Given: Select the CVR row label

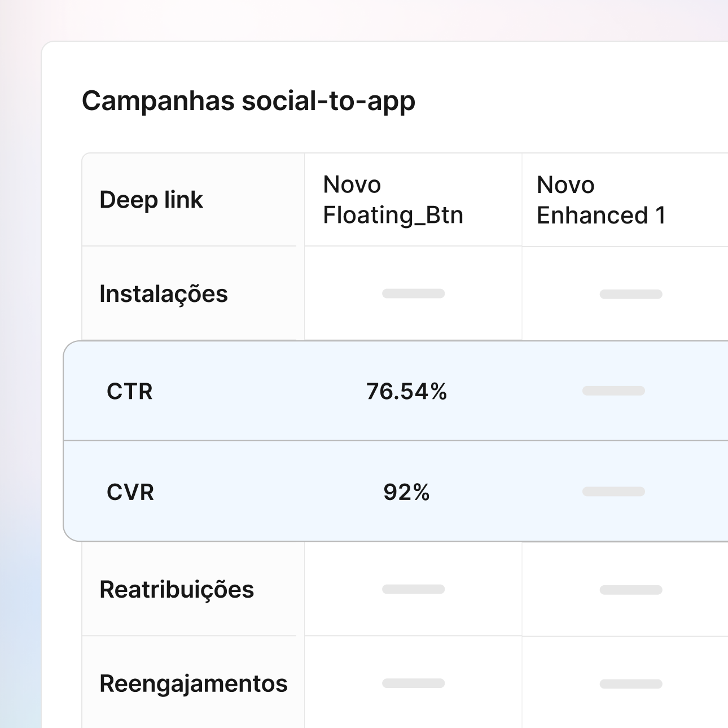Looking at the screenshot, I should [130, 492].
